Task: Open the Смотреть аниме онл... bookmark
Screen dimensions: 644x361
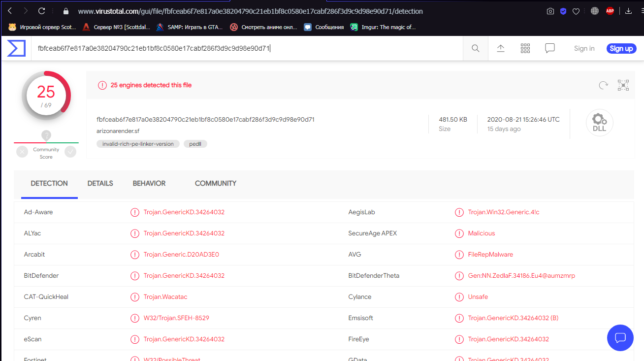Action: click(264, 27)
